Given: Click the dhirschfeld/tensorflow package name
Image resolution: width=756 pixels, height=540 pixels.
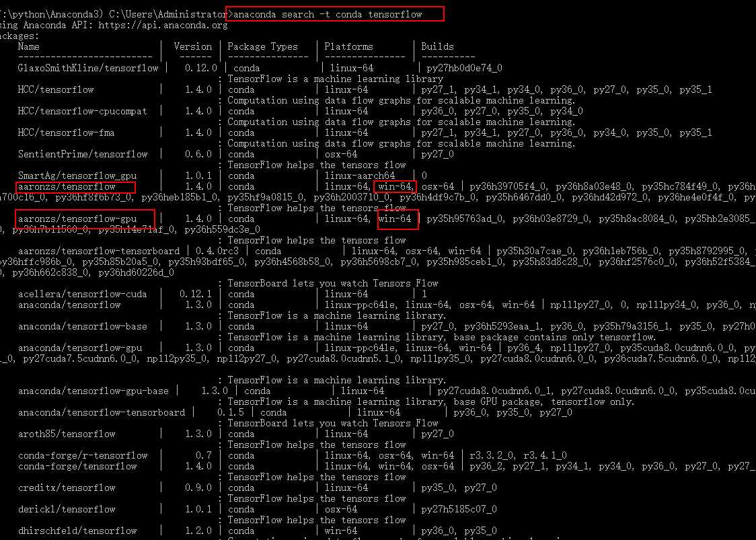Looking at the screenshot, I should click(77, 531).
